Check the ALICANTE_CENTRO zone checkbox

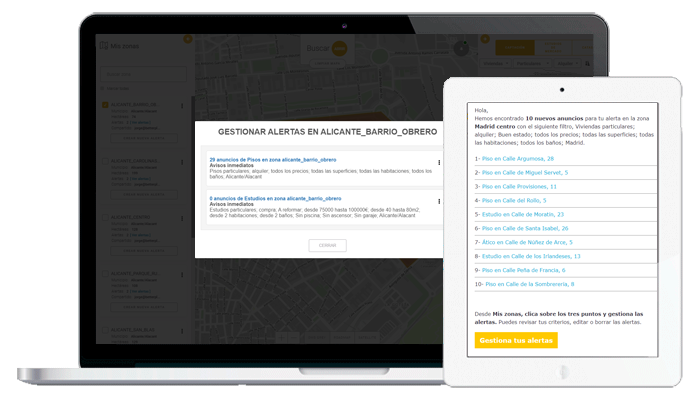105,217
